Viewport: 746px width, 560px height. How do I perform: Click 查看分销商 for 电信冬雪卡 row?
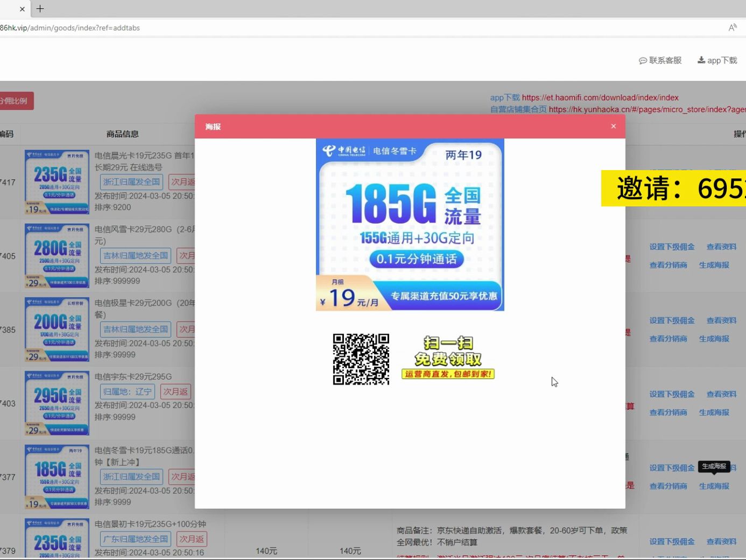point(668,486)
